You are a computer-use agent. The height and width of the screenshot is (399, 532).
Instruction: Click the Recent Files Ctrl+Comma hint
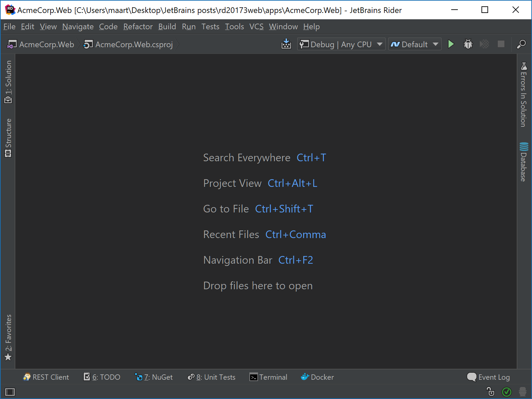[265, 234]
